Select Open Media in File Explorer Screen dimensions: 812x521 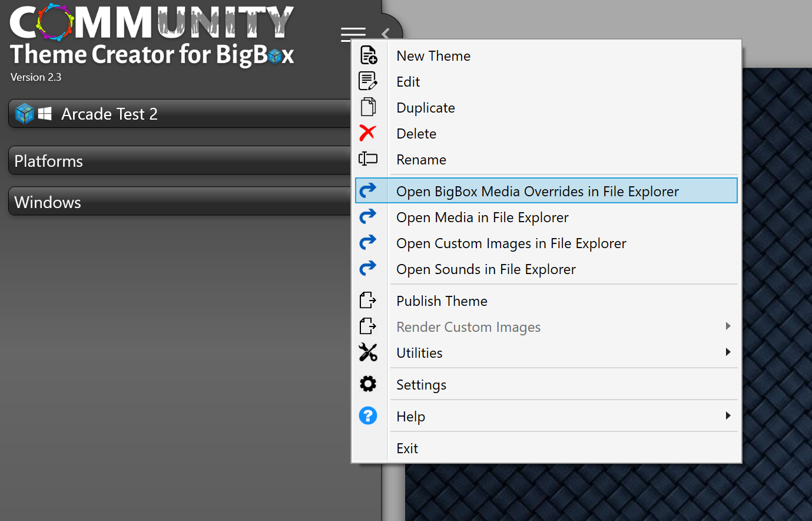[546, 217]
